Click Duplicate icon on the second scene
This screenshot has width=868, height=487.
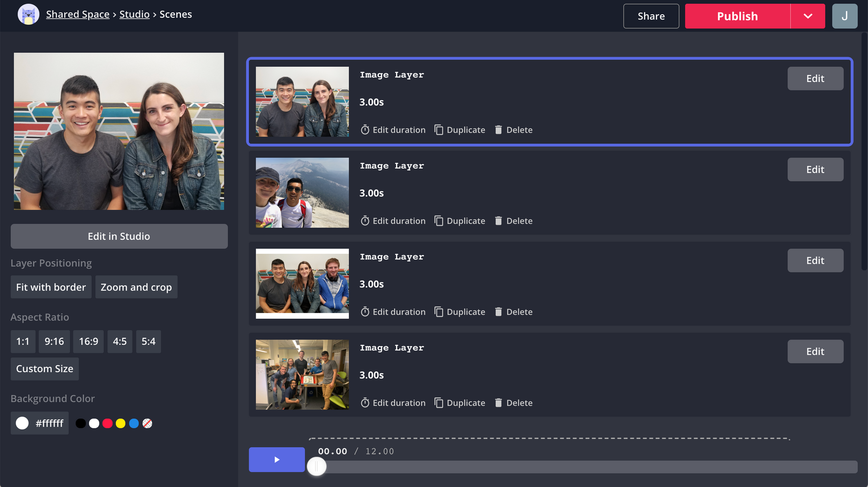tap(439, 221)
